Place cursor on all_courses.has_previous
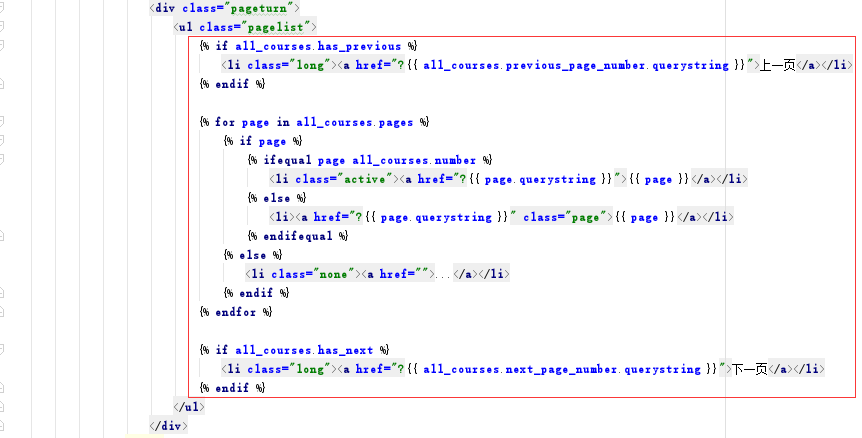Image resolution: width=862 pixels, height=438 pixels. point(318,46)
